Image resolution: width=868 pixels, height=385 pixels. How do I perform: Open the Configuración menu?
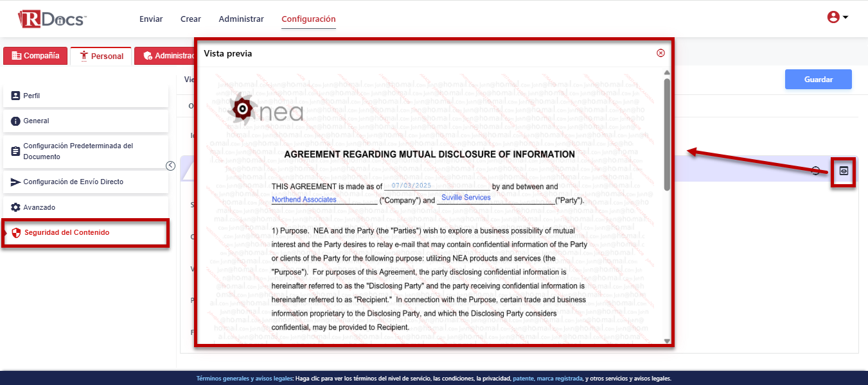point(308,19)
